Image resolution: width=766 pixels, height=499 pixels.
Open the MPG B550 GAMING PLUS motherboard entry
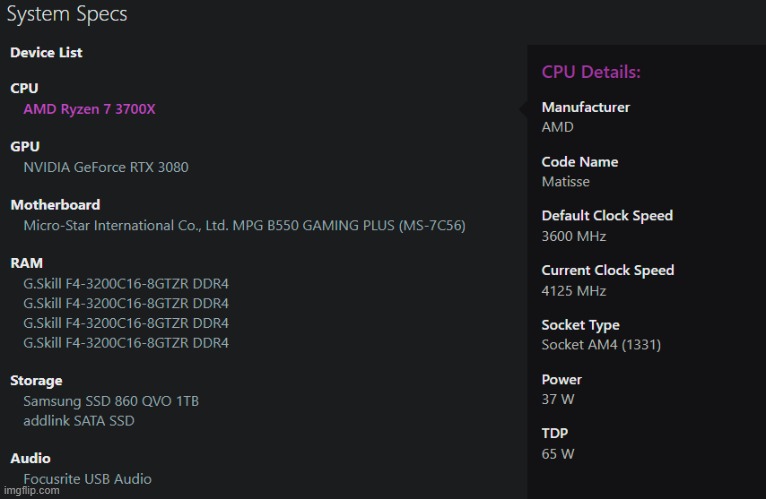[244, 225]
